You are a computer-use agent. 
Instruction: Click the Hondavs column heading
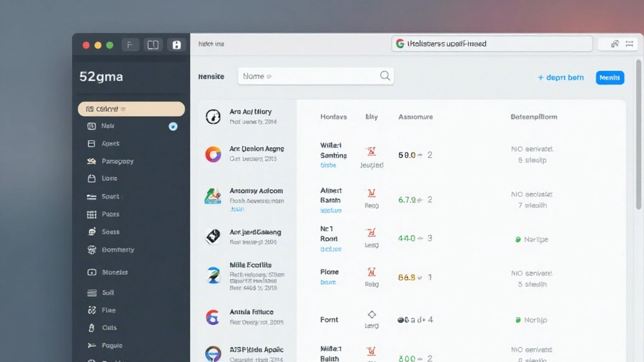tap(333, 116)
